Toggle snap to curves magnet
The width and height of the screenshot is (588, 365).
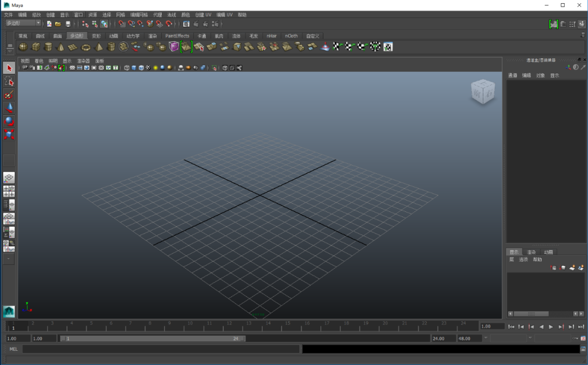tap(131, 23)
